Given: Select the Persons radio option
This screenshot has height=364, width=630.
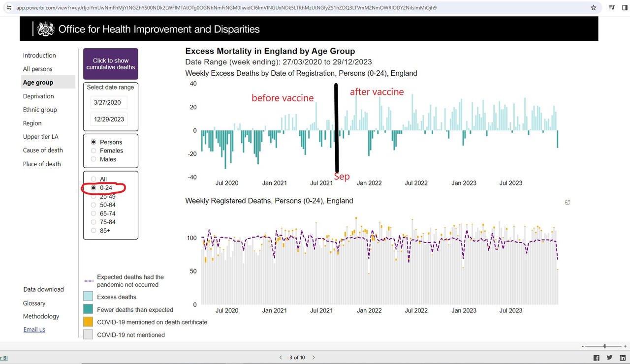Looking at the screenshot, I should [x=94, y=142].
